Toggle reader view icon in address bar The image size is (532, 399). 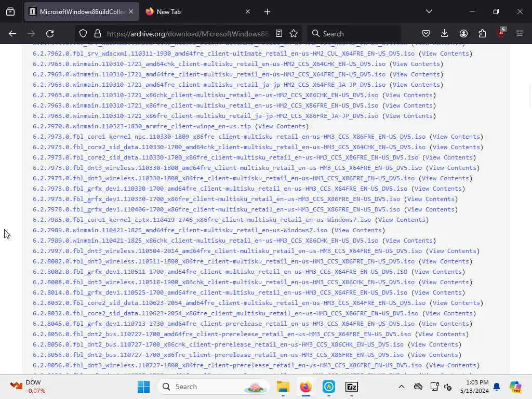tap(279, 34)
